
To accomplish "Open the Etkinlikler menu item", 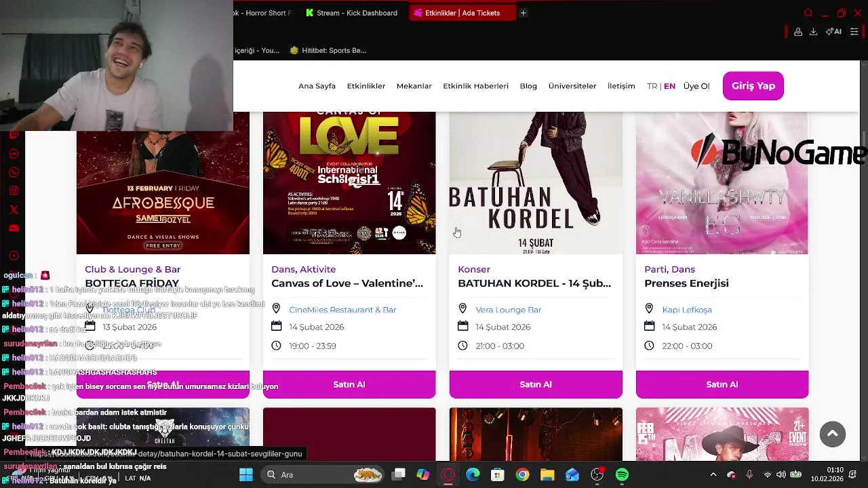I will [x=366, y=86].
